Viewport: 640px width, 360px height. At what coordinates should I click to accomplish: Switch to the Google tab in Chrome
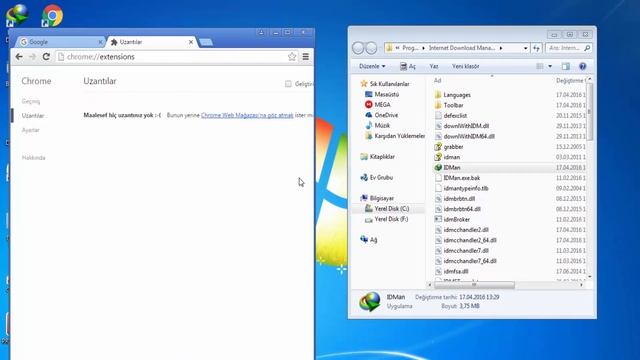click(x=59, y=42)
